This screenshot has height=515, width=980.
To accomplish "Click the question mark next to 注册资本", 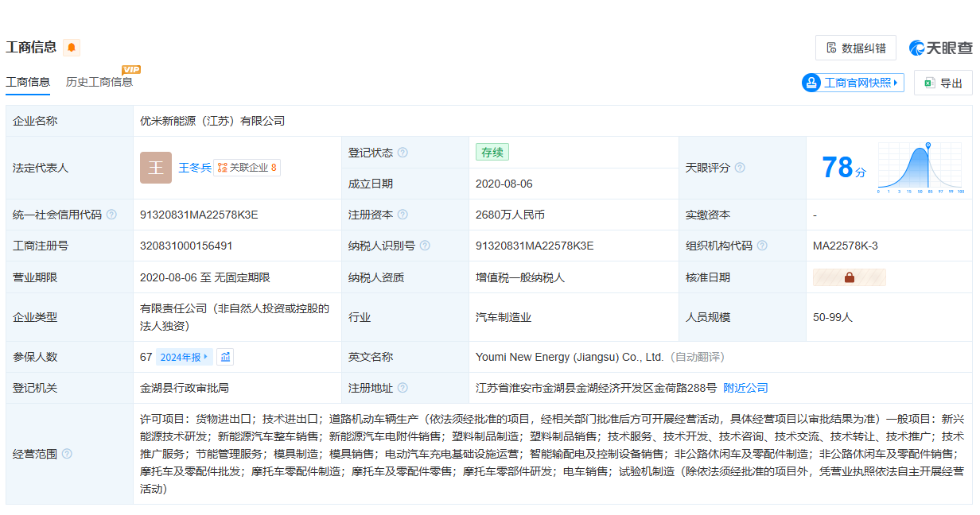I will (402, 215).
